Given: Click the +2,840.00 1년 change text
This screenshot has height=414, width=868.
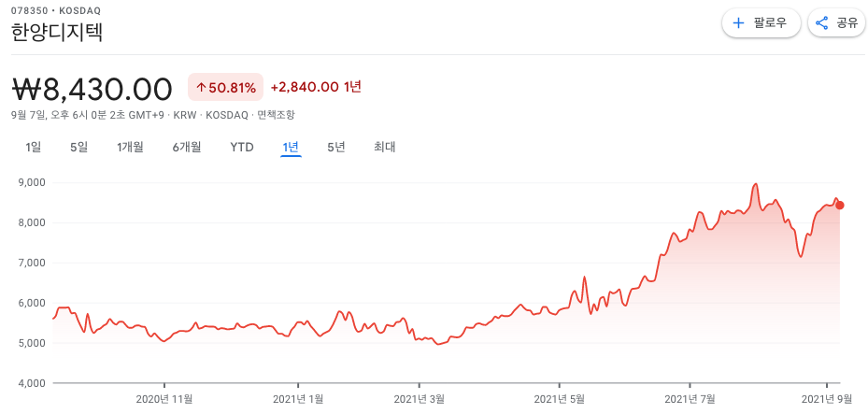Looking at the screenshot, I should pyautogui.click(x=316, y=87).
